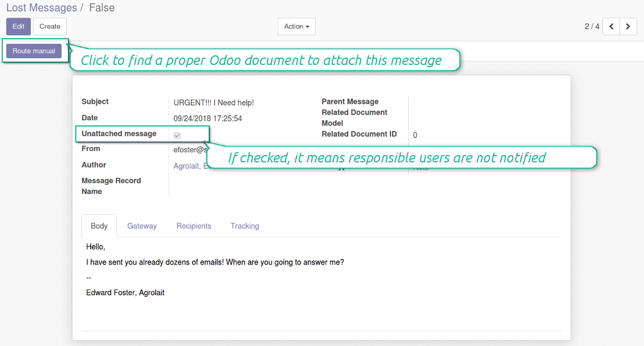Click the message body greeting Hello

pos(96,247)
